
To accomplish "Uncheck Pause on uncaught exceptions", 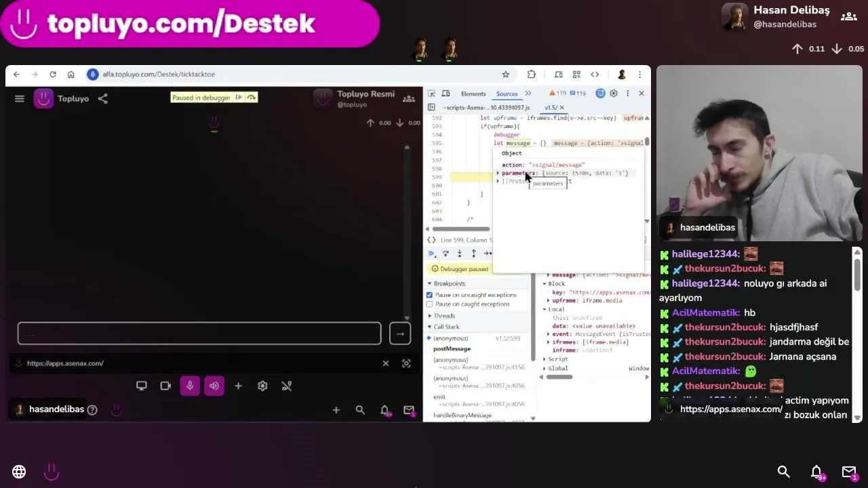I will [429, 295].
